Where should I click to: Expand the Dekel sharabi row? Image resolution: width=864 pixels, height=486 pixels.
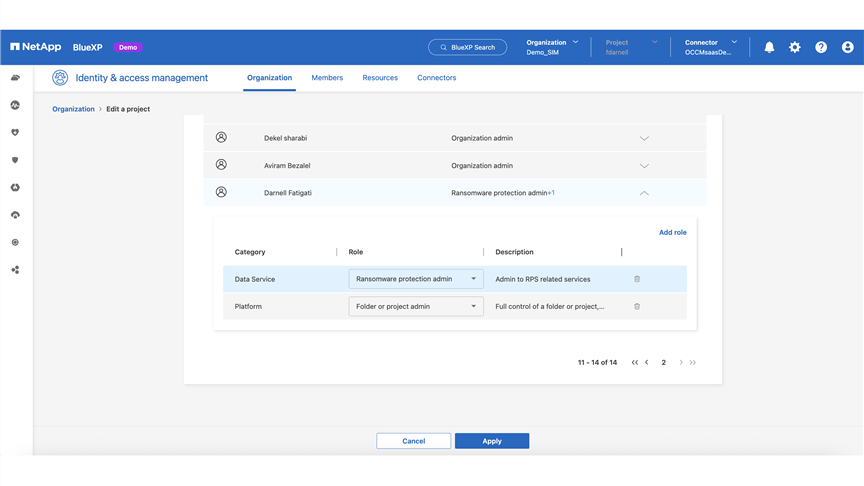(x=644, y=138)
